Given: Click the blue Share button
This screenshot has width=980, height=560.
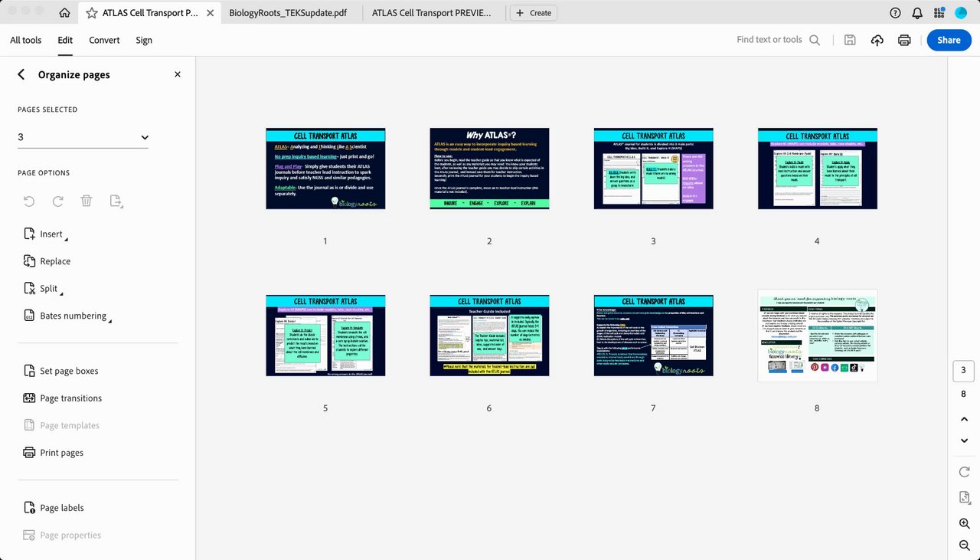Looking at the screenshot, I should pos(949,40).
